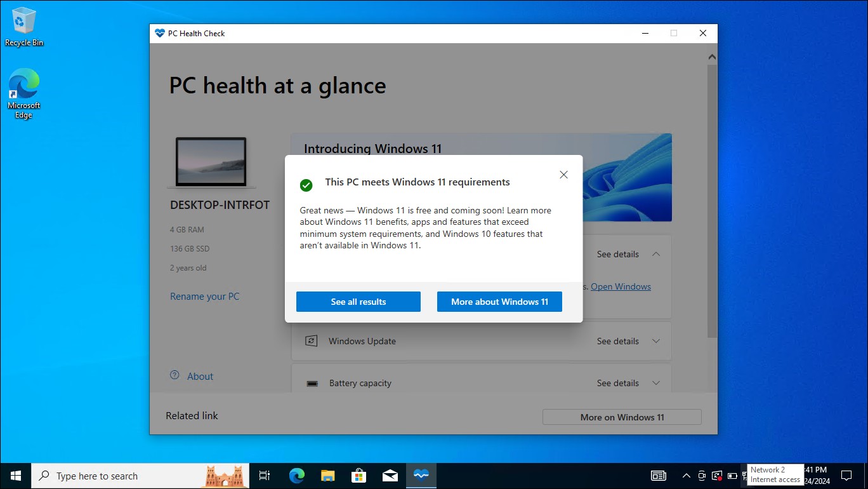Viewport: 868px width, 489px height.
Task: Open the Rename your PC link
Action: click(x=204, y=297)
